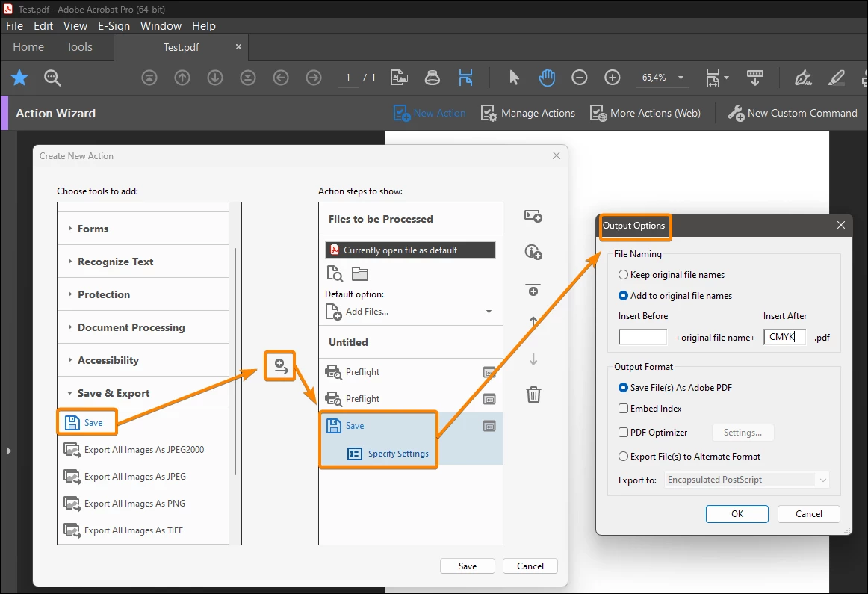Go to first page toolbar icon
The height and width of the screenshot is (594, 868).
click(x=149, y=78)
